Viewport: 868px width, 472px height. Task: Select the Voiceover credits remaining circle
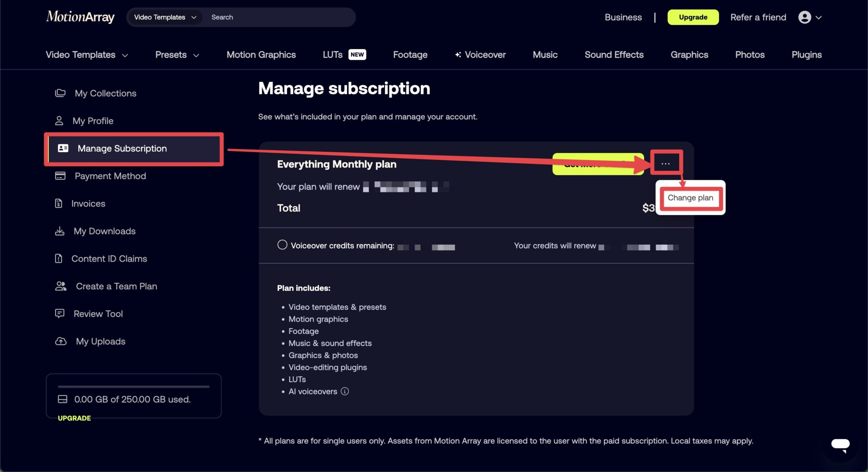click(282, 245)
